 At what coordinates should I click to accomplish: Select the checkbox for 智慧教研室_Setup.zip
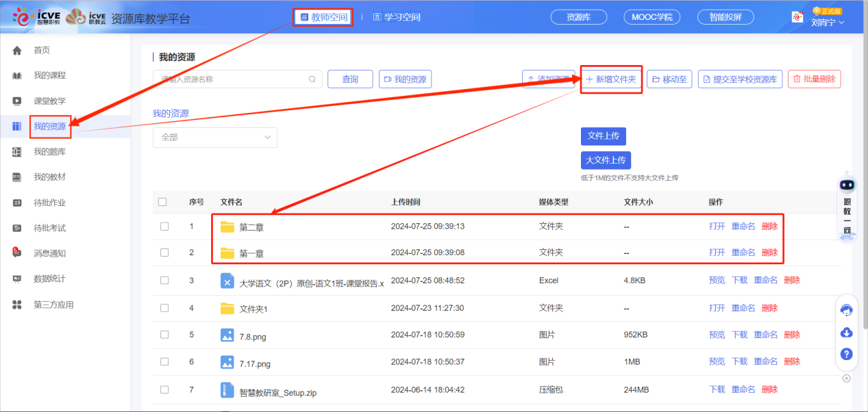(x=164, y=389)
